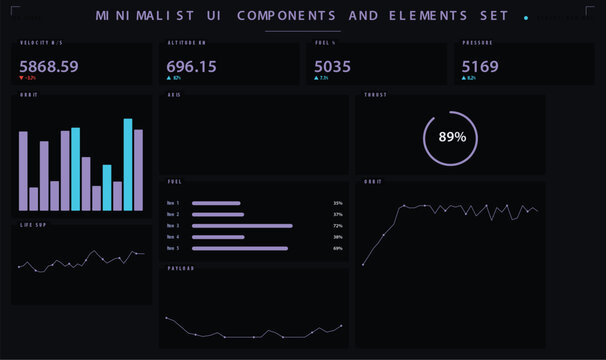This screenshot has height=360, width=606.
Task: Click the 35% value in the fuel list
Action: 338,203
